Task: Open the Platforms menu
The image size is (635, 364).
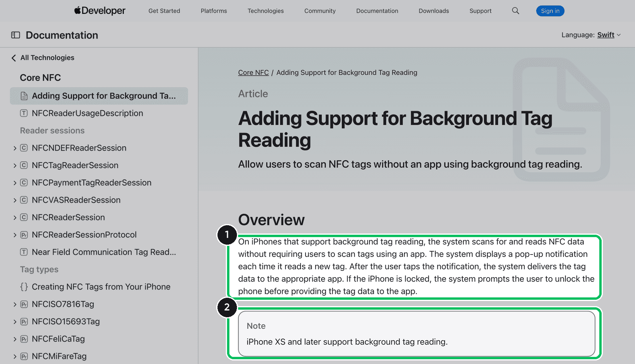Action: pyautogui.click(x=214, y=11)
